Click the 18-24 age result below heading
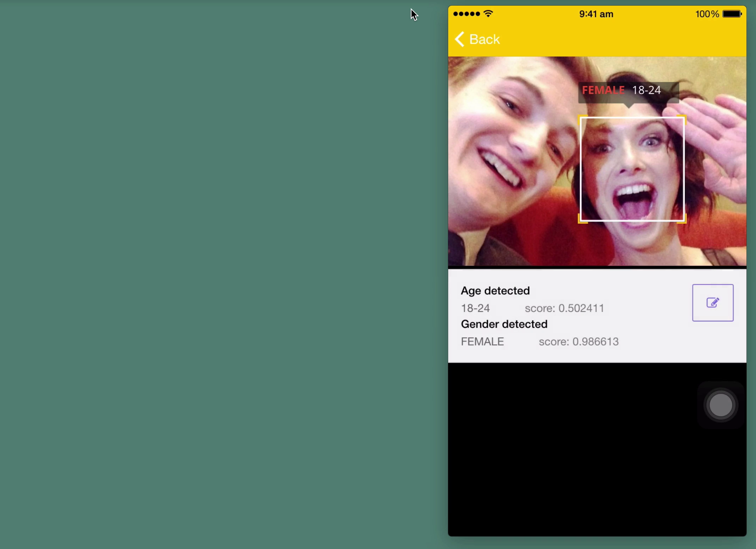Image resolution: width=756 pixels, height=549 pixels. [x=475, y=308]
